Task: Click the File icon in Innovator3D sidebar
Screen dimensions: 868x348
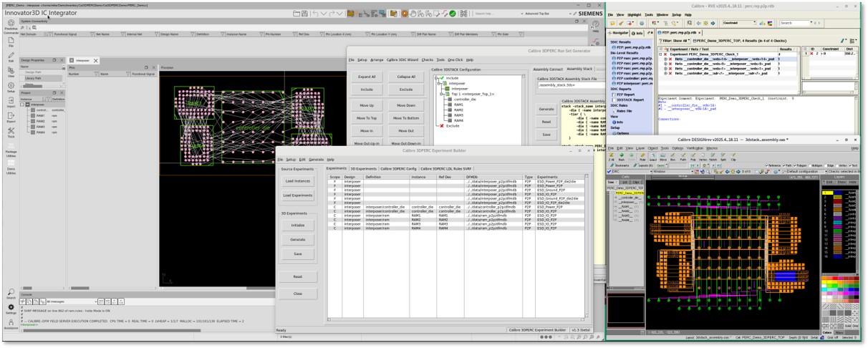Action: tap(10, 42)
